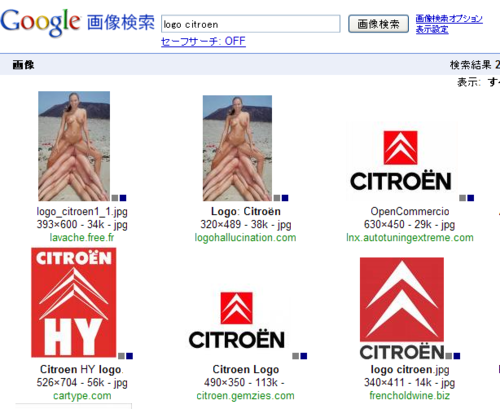This screenshot has width=500, height=409.
Task: Click the gray square icon beside Citroen HY thumbnail
Action: [x=121, y=356]
